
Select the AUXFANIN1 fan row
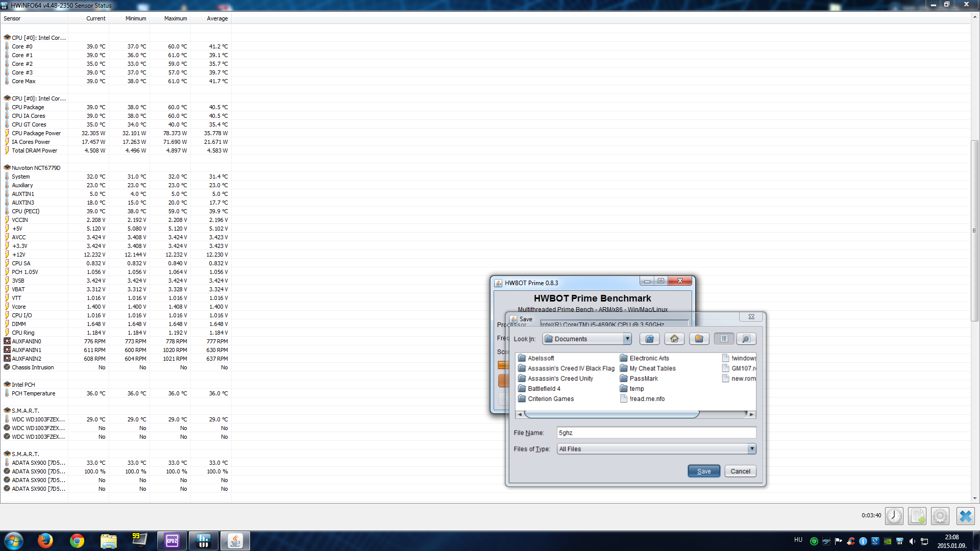click(116, 350)
